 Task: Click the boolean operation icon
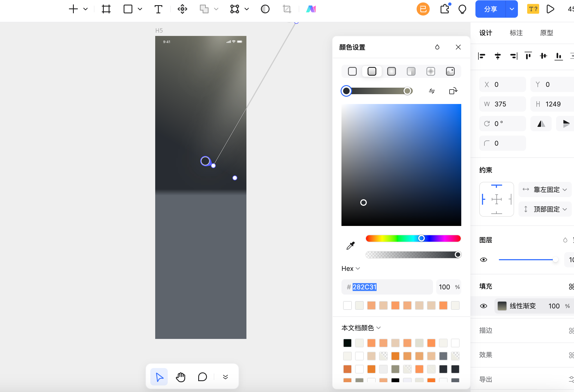[204, 9]
